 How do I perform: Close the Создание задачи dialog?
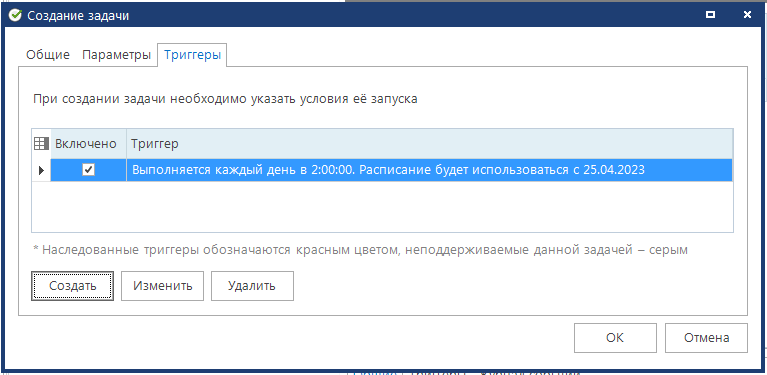[747, 15]
